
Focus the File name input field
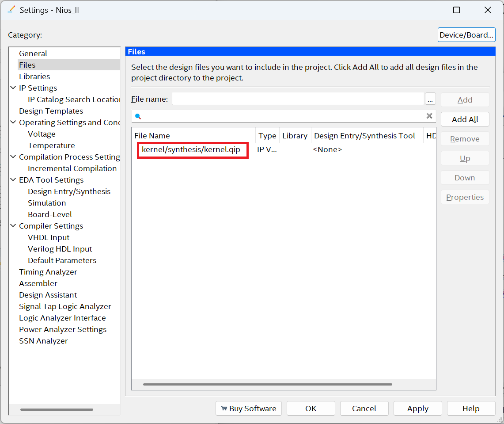coord(298,99)
